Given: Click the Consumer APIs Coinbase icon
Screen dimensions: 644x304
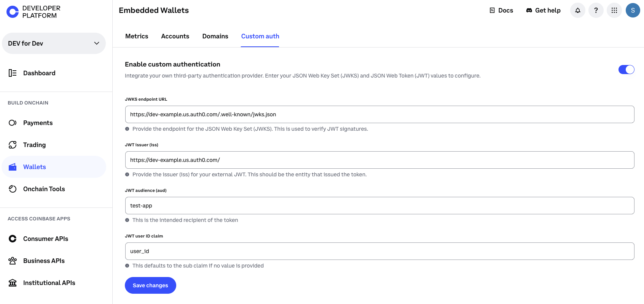Looking at the screenshot, I should point(13,238).
